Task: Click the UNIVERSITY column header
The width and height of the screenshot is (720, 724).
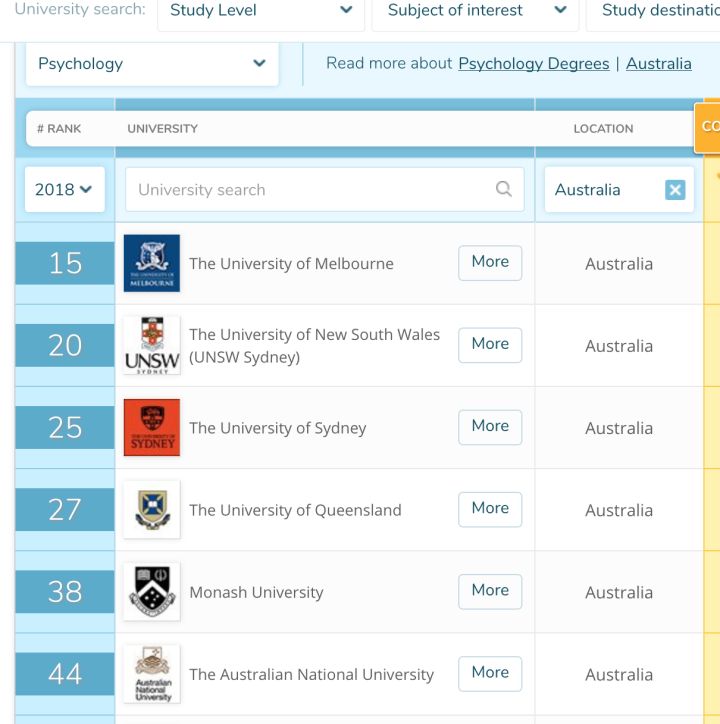Action: click(163, 128)
